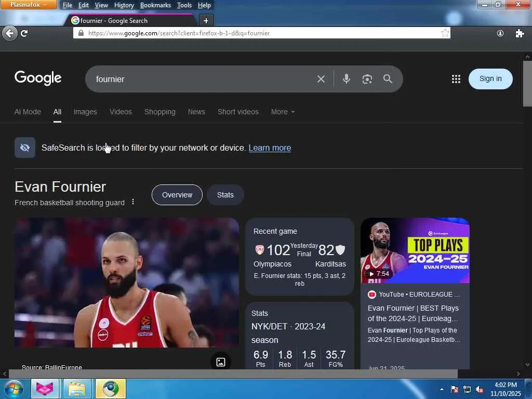532x399 pixels.
Task: Click the 'NYK/DET · 2023-24 season' stats heading
Action: (x=288, y=333)
